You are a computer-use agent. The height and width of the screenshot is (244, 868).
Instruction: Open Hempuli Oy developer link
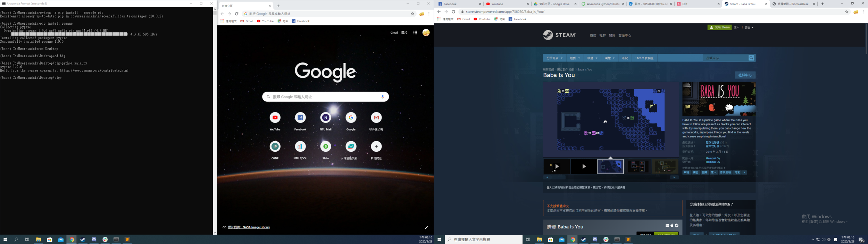[713, 158]
